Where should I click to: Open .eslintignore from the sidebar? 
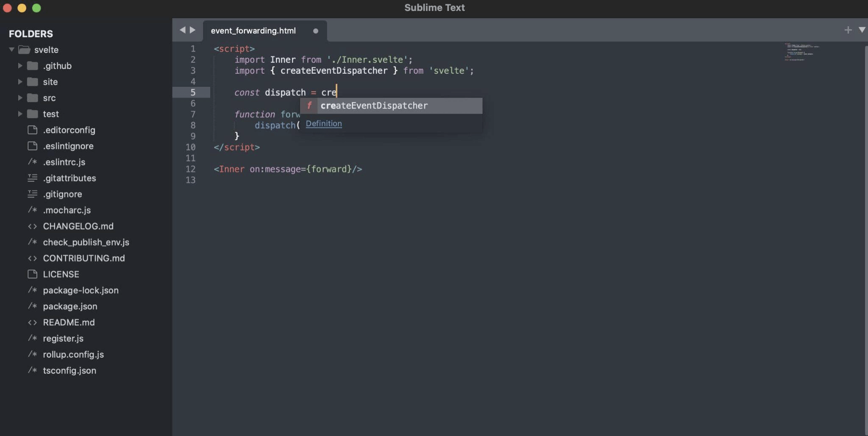coord(68,146)
